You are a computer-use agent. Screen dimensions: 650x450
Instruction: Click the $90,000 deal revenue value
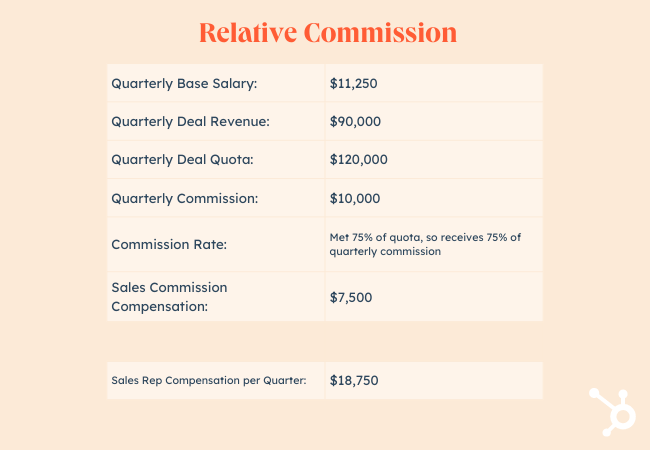[x=355, y=121]
